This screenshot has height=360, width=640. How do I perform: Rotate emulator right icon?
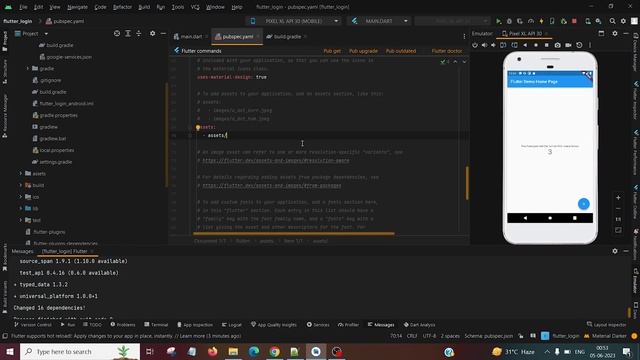pyautogui.click(x=514, y=45)
